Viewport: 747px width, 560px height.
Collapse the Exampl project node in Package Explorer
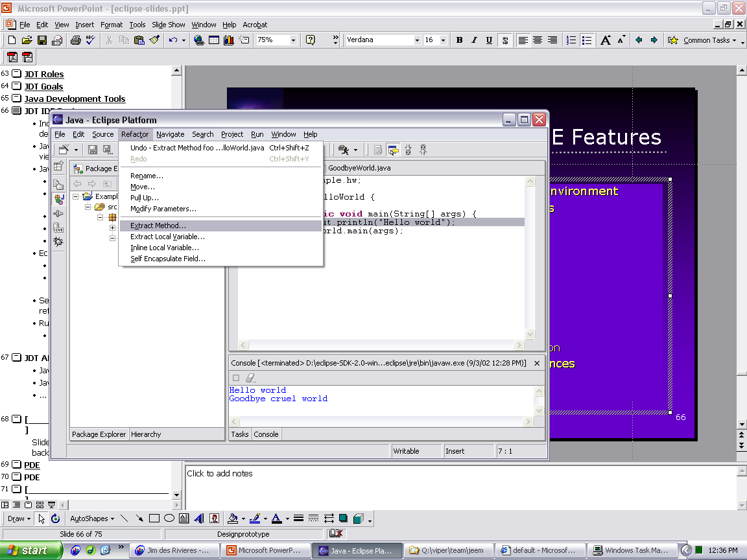click(x=76, y=196)
